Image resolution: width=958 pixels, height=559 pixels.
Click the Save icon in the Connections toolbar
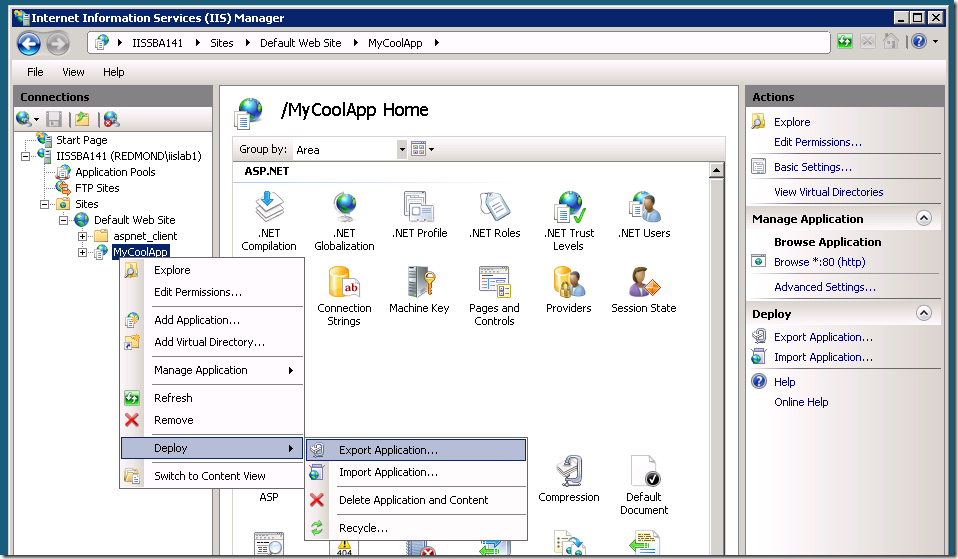pyautogui.click(x=54, y=119)
